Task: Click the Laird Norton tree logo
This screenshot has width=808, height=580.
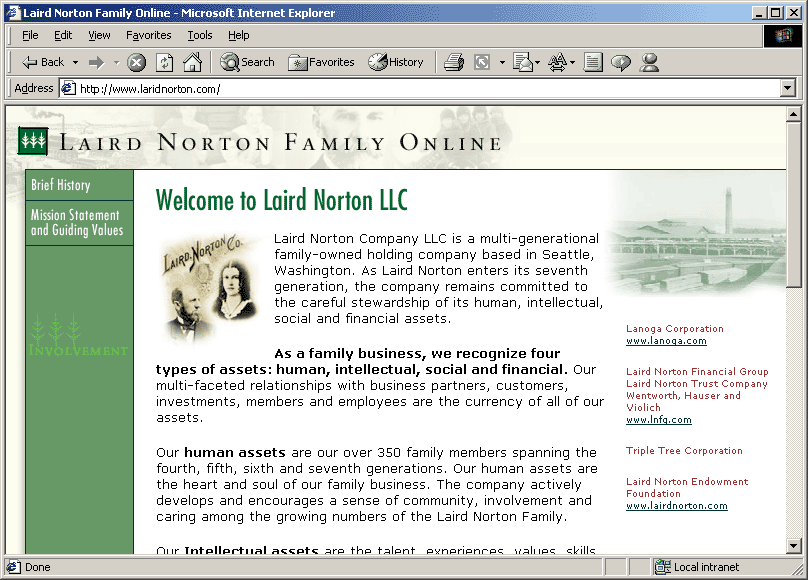Action: click(x=33, y=141)
